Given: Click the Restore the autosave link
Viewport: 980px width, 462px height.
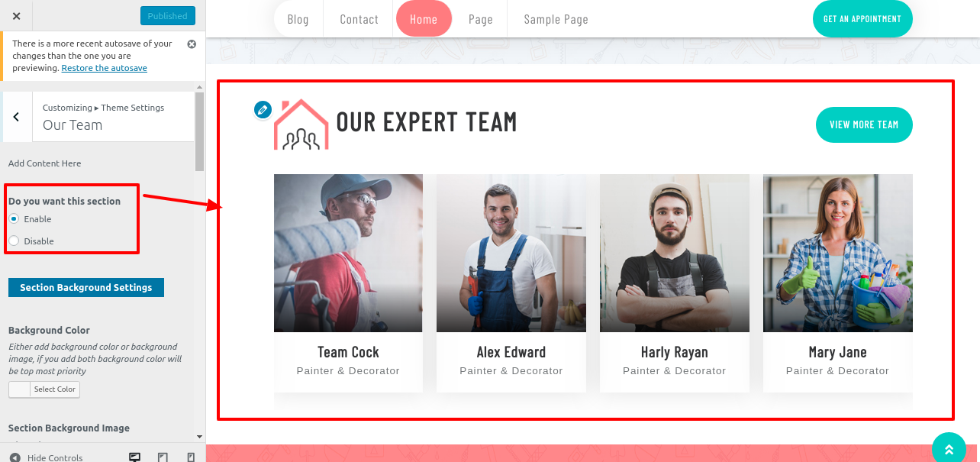Looking at the screenshot, I should 105,68.
